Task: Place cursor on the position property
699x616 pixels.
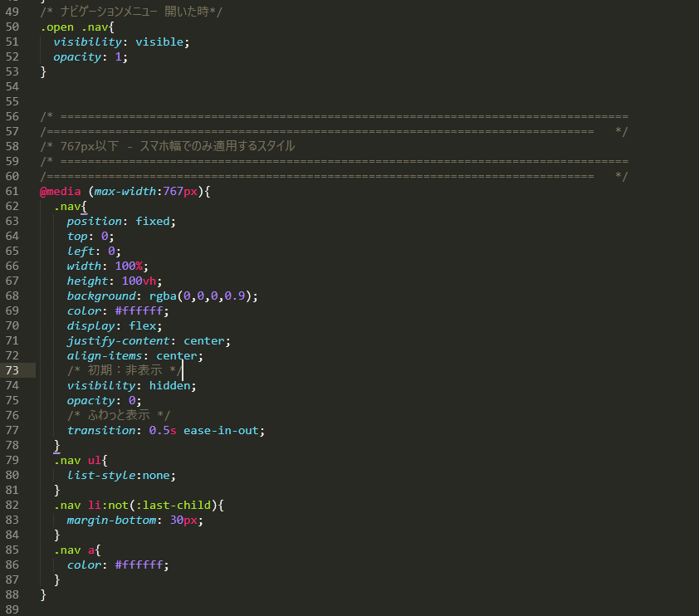Action: [x=94, y=222]
